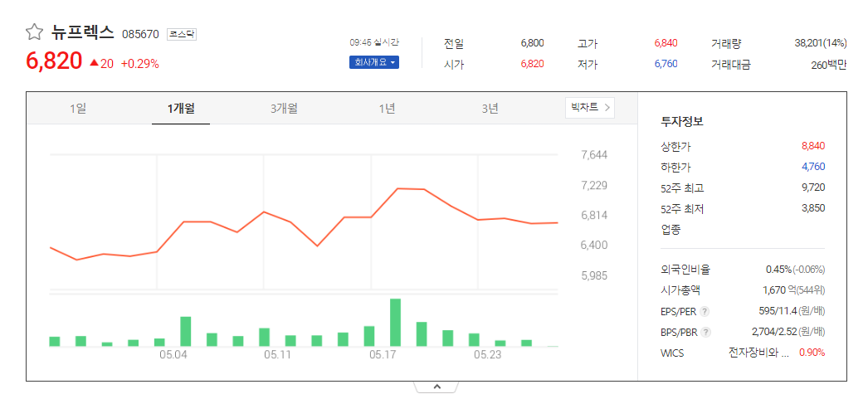Add 뉴프렉스 to favorites with star icon
This screenshot has width=868, height=399.
point(34,32)
